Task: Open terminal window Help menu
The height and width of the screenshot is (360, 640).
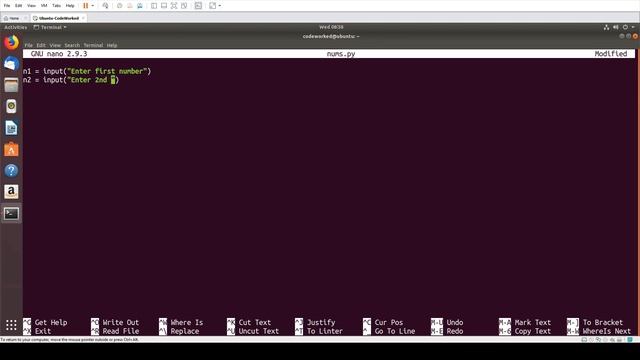Action: 112,45
